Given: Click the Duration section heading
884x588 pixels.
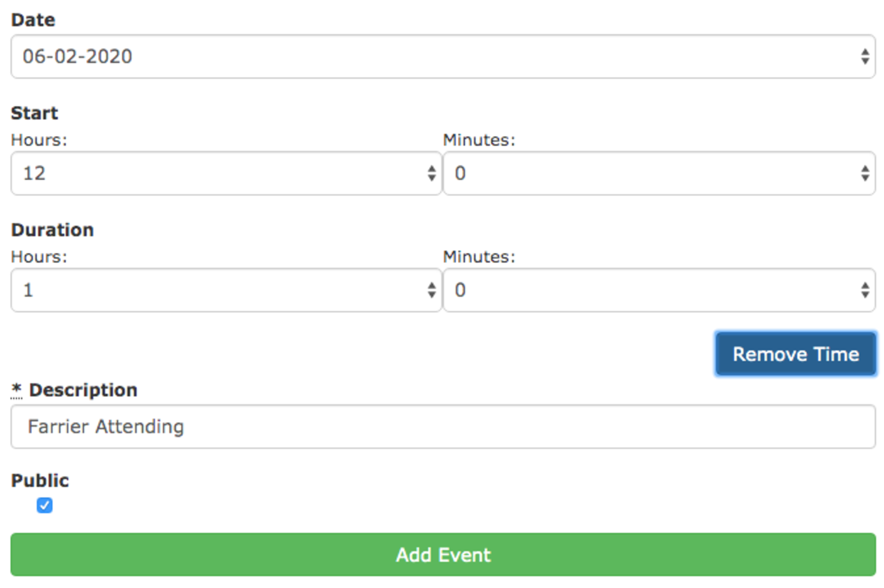Looking at the screenshot, I should (x=52, y=229).
